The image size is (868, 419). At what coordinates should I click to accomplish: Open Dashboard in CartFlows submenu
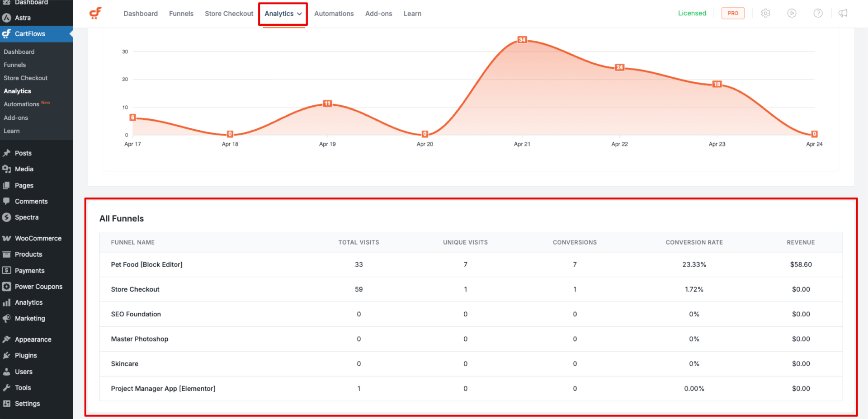(19, 52)
